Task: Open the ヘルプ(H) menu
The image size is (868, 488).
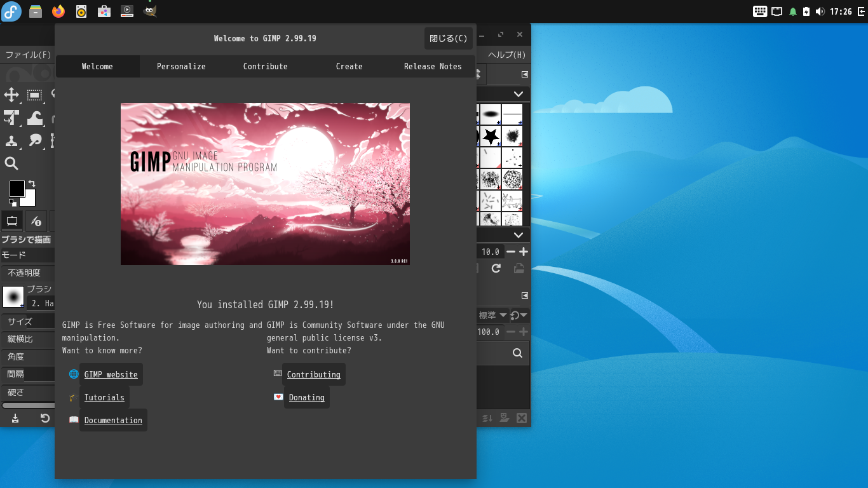Action: 506,55
